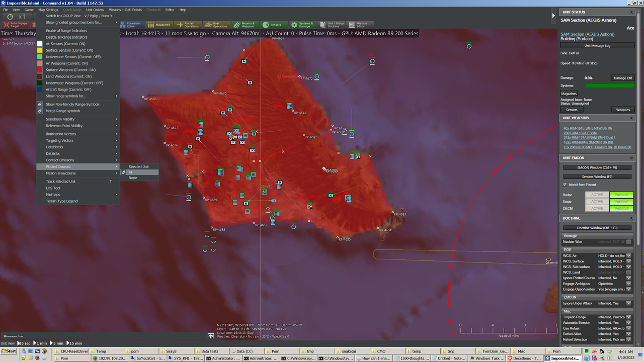Image resolution: width=644 pixels, height=362 pixels.
Task: Click Enable all Range Indicators
Action: [66, 31]
